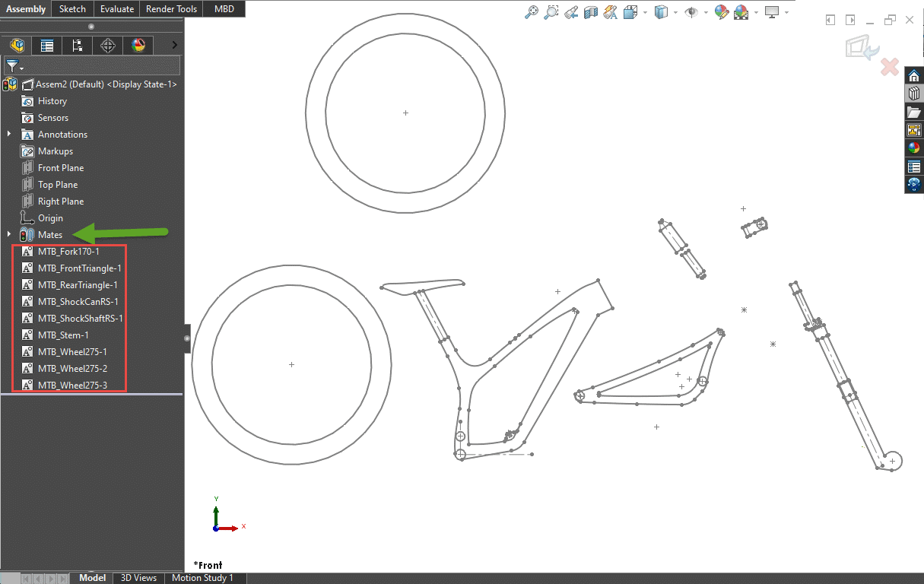This screenshot has height=584, width=924.
Task: Click the Display Style icon
Action: point(662,12)
